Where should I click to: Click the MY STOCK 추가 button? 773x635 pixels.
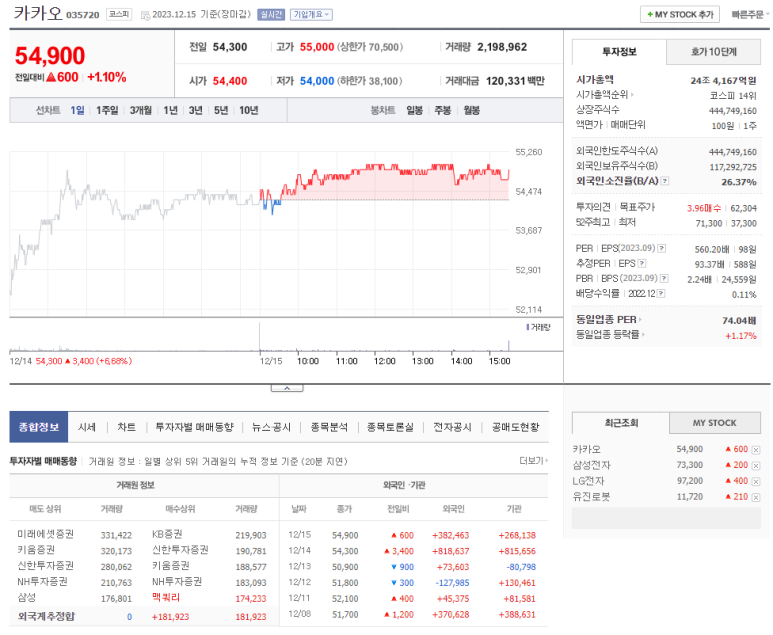tap(680, 14)
